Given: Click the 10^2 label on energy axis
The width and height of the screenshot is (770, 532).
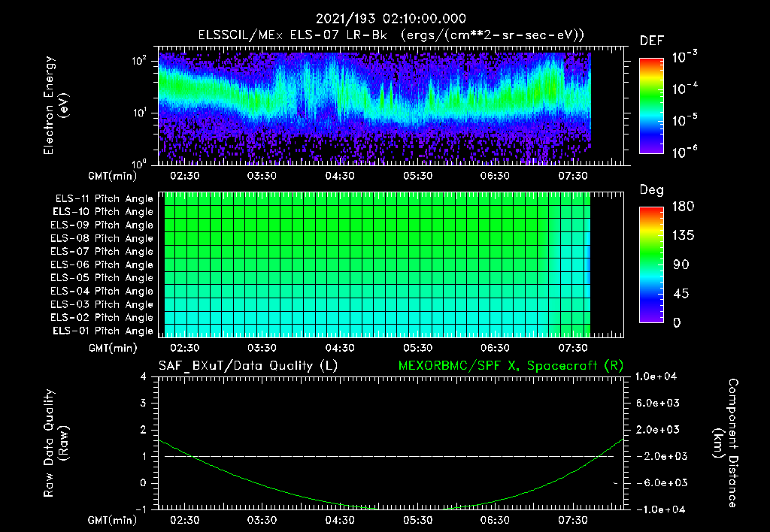Looking at the screenshot, I should (139, 60).
